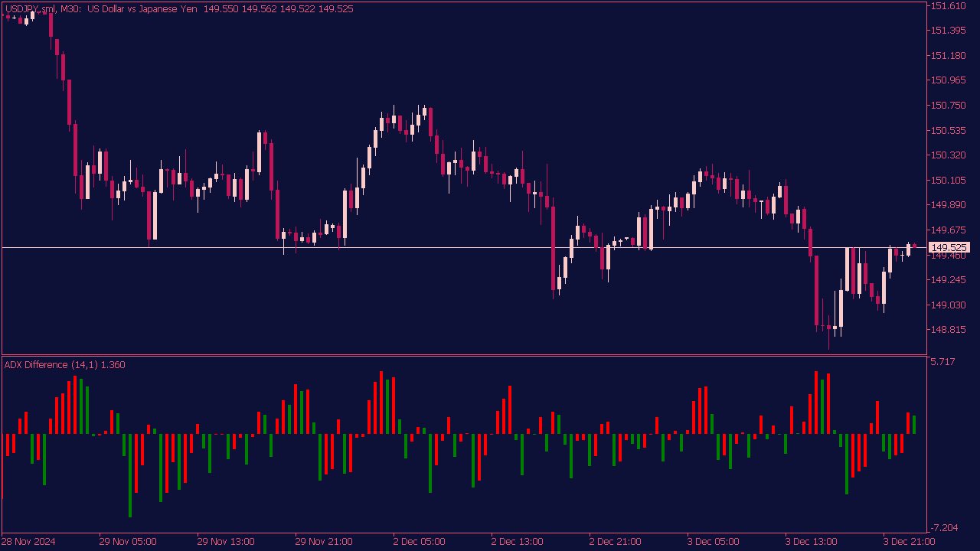Viewport: 980px width, 551px height.
Task: Click the 3 Dec 13:00 time label
Action: point(813,542)
